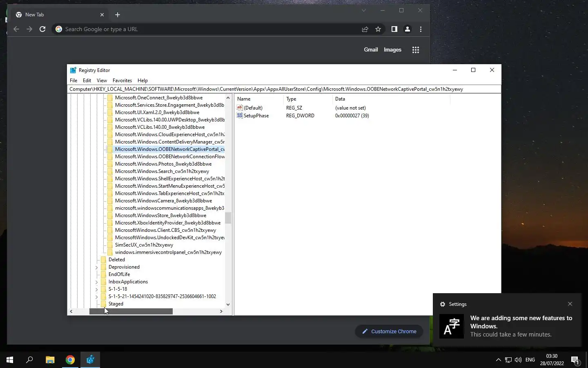588x368 pixels.
Task: Bookmark this tab with star icon
Action: click(x=378, y=29)
